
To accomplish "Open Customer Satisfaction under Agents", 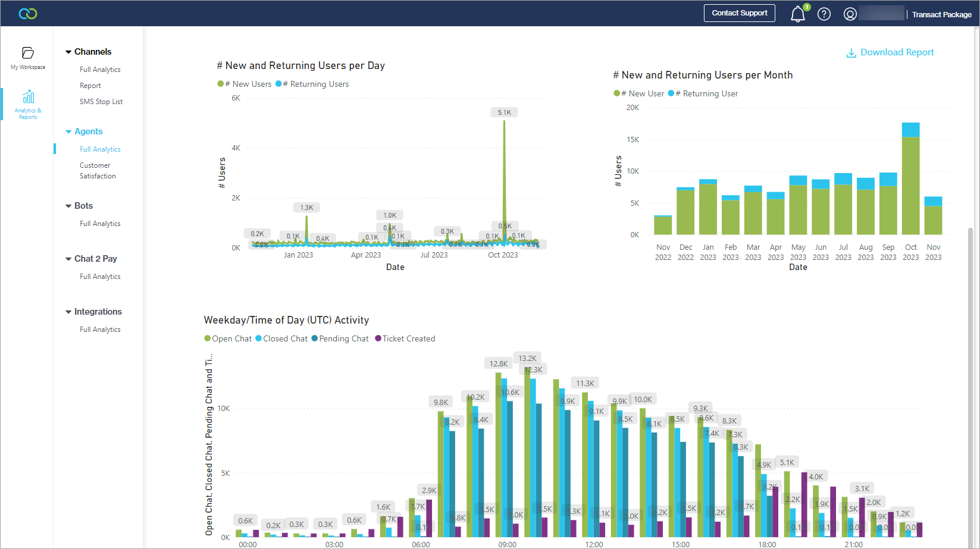I will tap(98, 171).
